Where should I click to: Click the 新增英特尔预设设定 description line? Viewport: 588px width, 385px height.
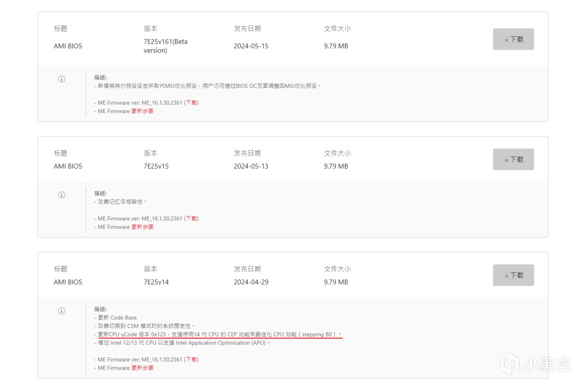point(208,86)
